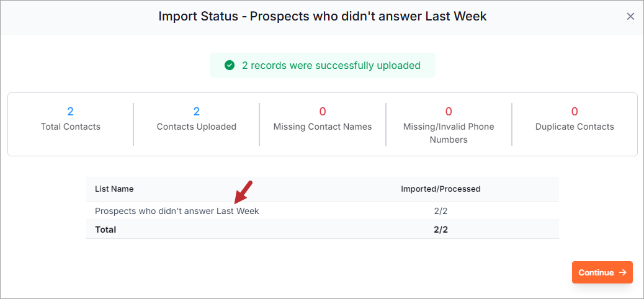Click the Duplicate Contacts count
644x299 pixels.
pyautogui.click(x=575, y=111)
